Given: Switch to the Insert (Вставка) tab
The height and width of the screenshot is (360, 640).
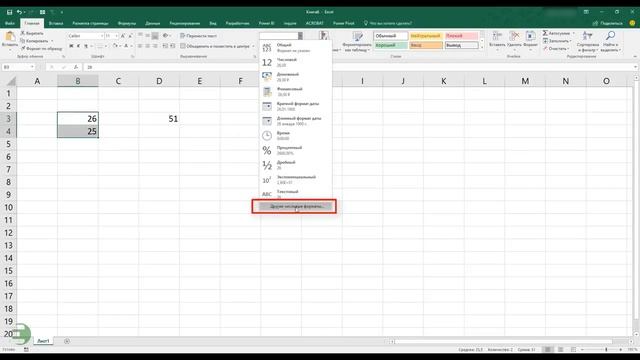Looking at the screenshot, I should tap(56, 23).
